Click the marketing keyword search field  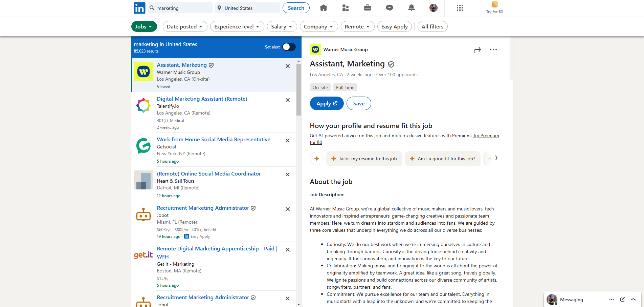pyautogui.click(x=180, y=8)
